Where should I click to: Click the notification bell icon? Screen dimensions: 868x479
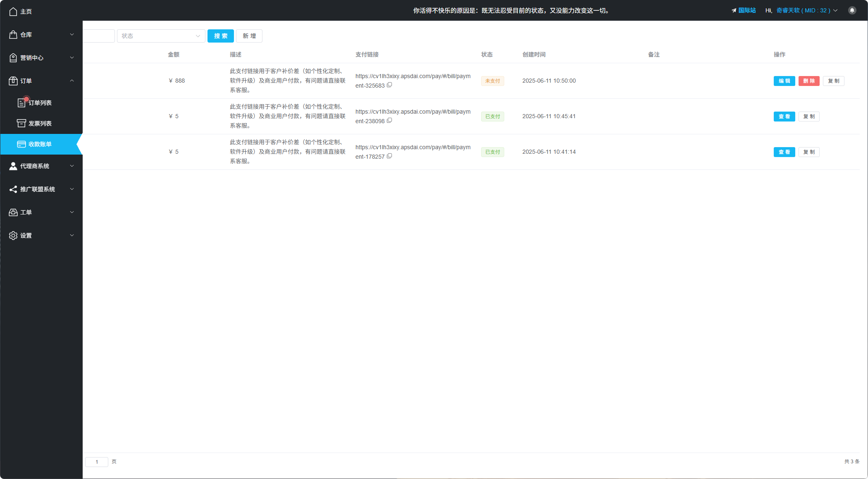pos(852,10)
